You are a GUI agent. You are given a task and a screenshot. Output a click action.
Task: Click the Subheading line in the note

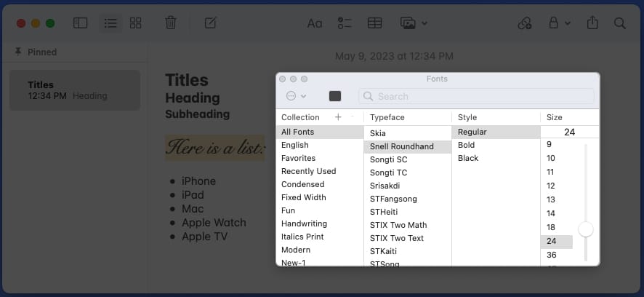tap(197, 114)
